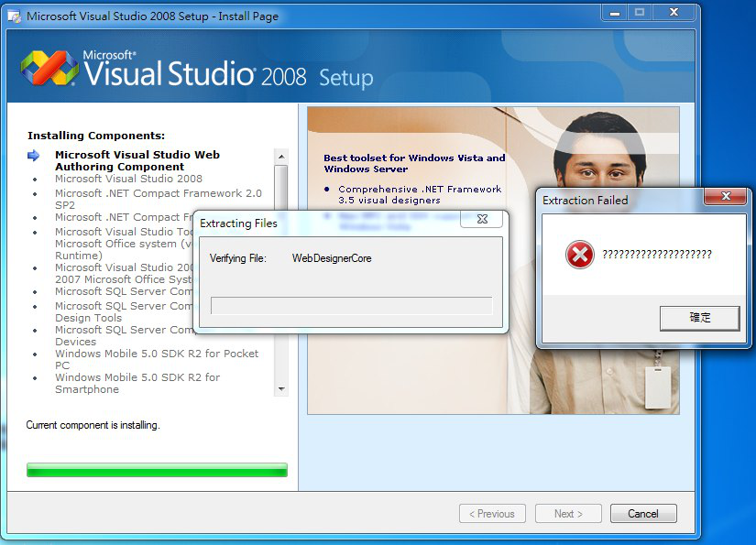Image resolution: width=756 pixels, height=545 pixels.
Task: Click the Installing Components heading
Action: point(96,136)
